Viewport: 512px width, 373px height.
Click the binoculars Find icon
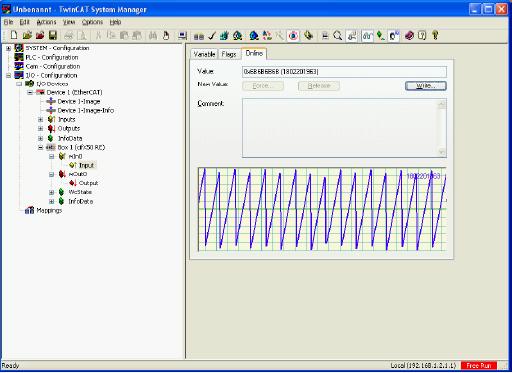click(x=153, y=35)
